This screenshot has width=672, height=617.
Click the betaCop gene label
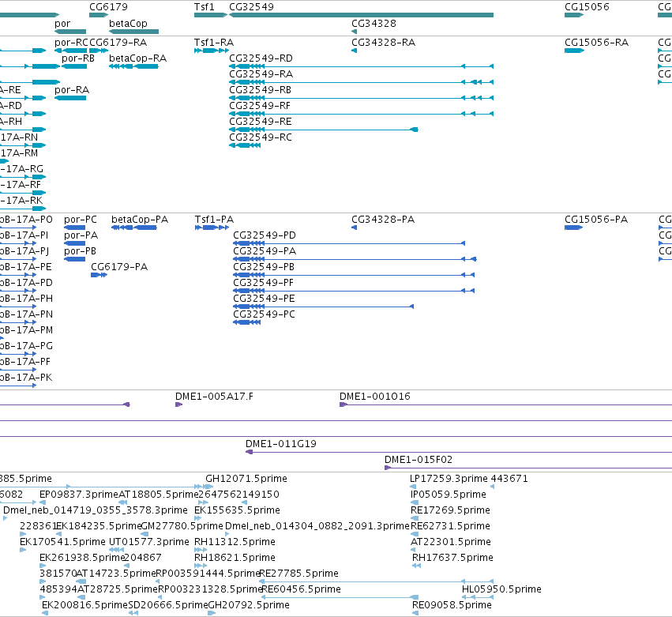click(x=128, y=24)
